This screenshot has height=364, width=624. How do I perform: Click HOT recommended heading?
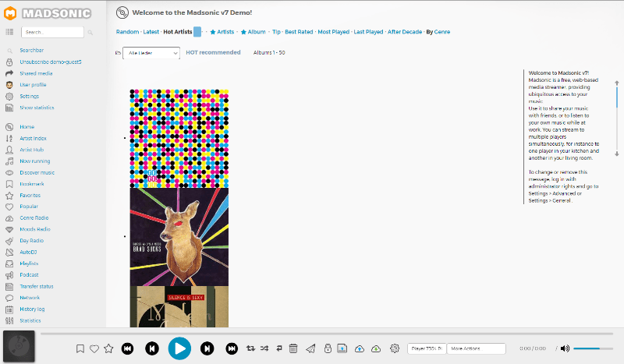click(213, 52)
